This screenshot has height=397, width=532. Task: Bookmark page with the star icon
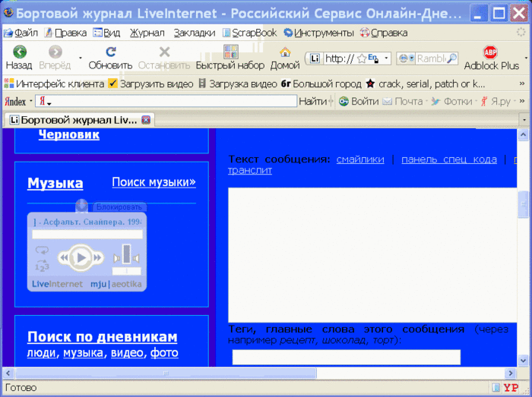[362, 58]
